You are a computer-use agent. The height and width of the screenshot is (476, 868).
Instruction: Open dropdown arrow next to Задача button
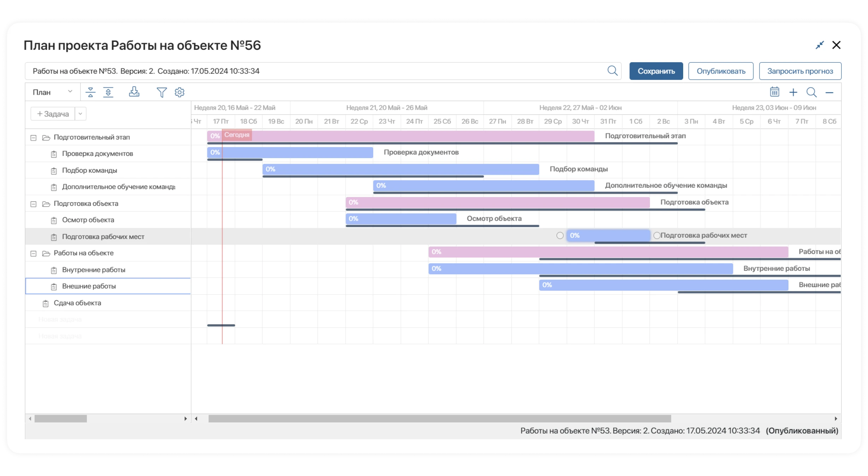(x=81, y=114)
